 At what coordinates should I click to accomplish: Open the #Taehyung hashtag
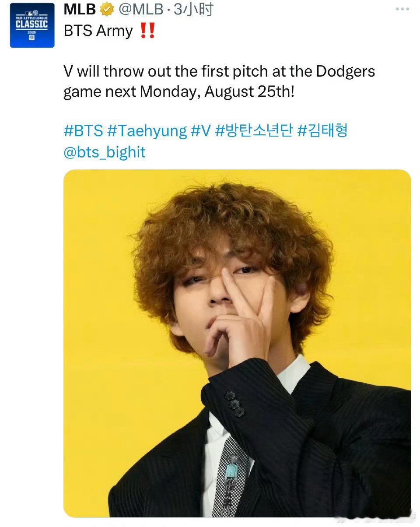(x=147, y=131)
